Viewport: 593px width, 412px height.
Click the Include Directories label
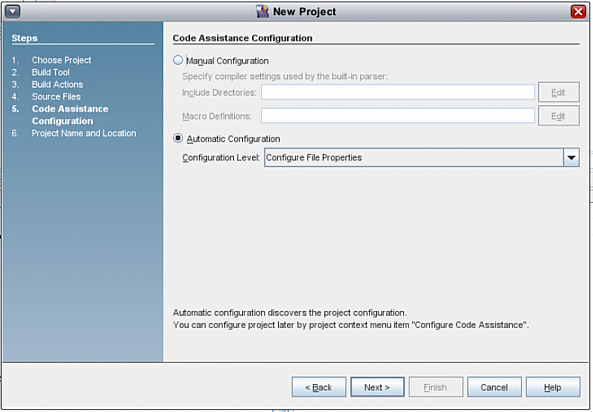(x=219, y=92)
